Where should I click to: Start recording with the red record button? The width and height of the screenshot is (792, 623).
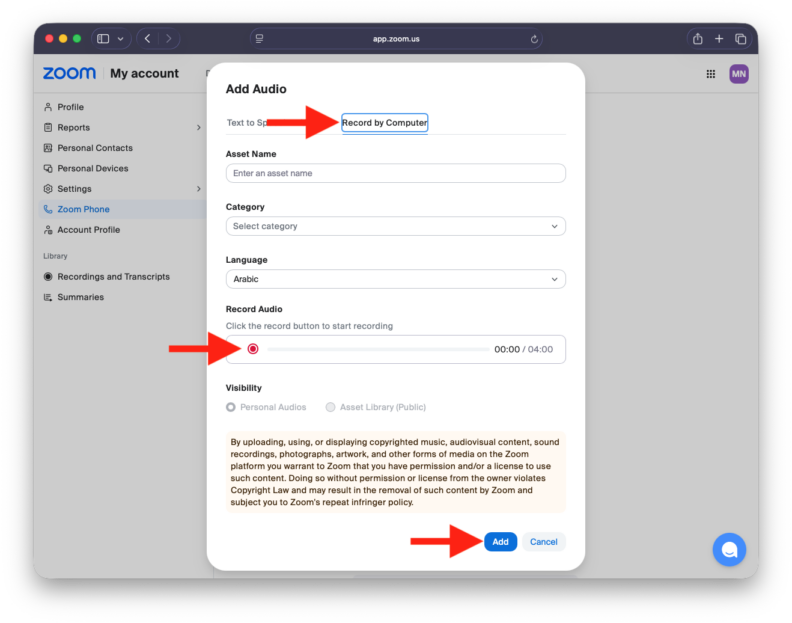pyautogui.click(x=253, y=349)
